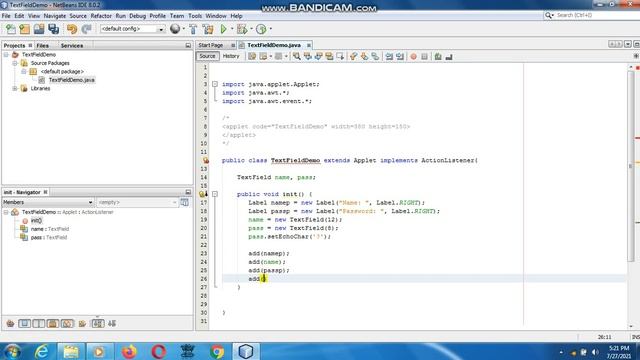Switch to the Services tab
640x360 pixels.
72,46
